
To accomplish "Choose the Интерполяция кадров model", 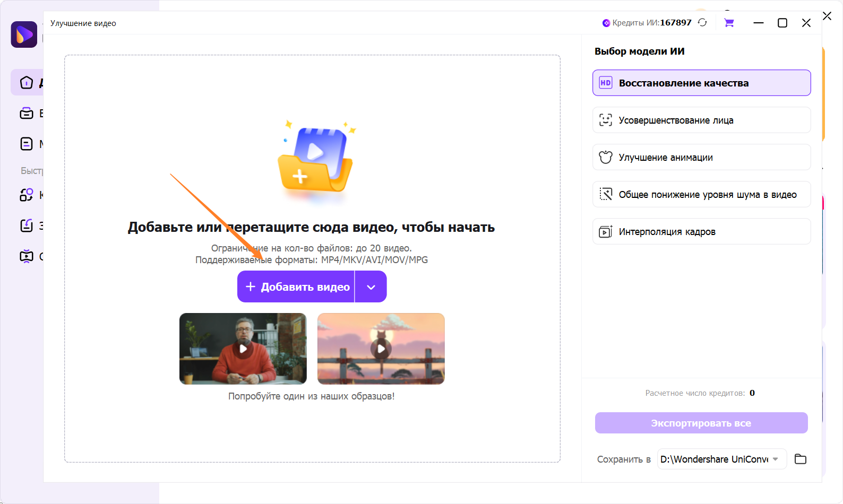I will pyautogui.click(x=701, y=232).
